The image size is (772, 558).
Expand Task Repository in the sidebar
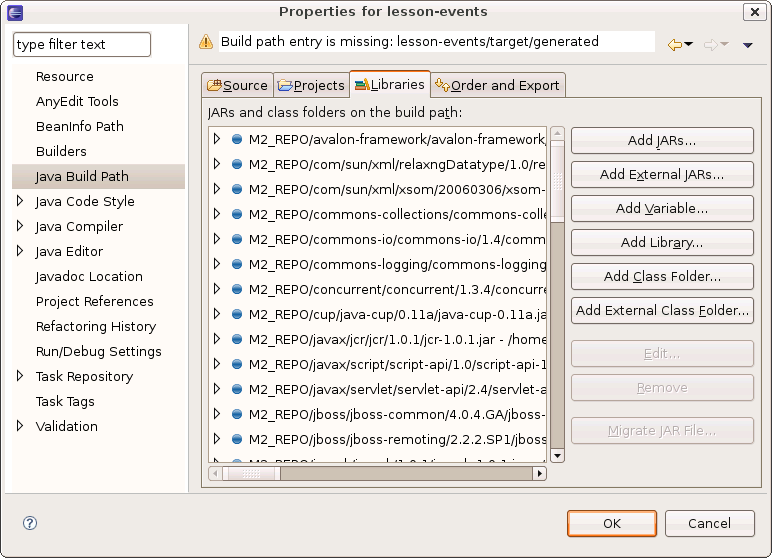(x=20, y=376)
